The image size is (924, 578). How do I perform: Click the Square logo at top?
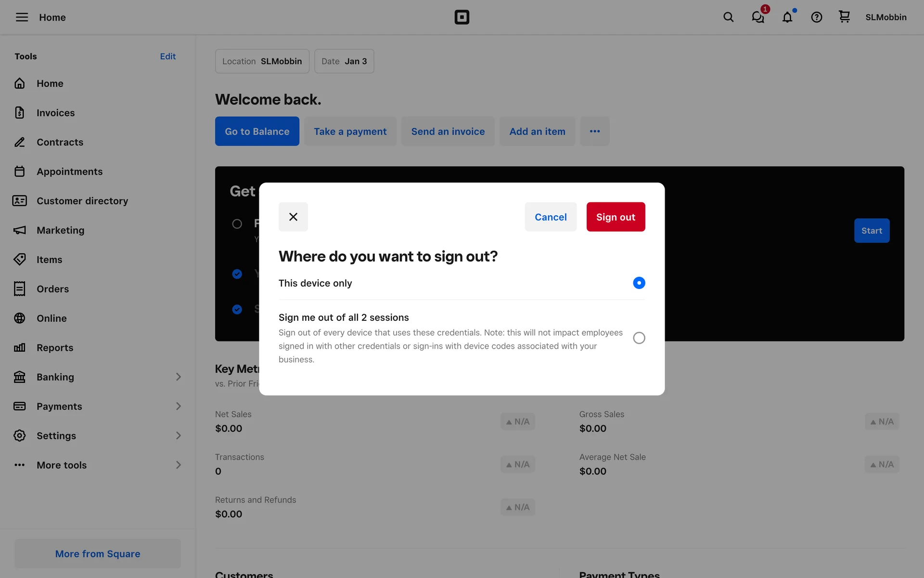[x=462, y=17]
